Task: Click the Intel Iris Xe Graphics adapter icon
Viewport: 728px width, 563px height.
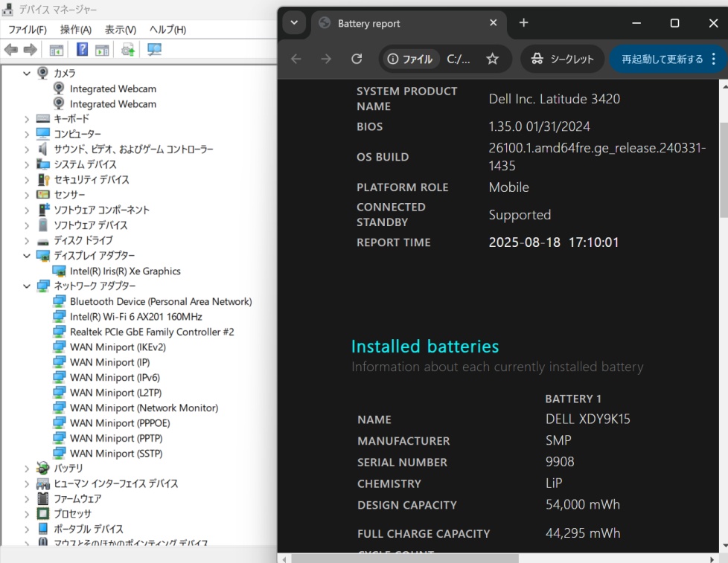Action: tap(59, 271)
